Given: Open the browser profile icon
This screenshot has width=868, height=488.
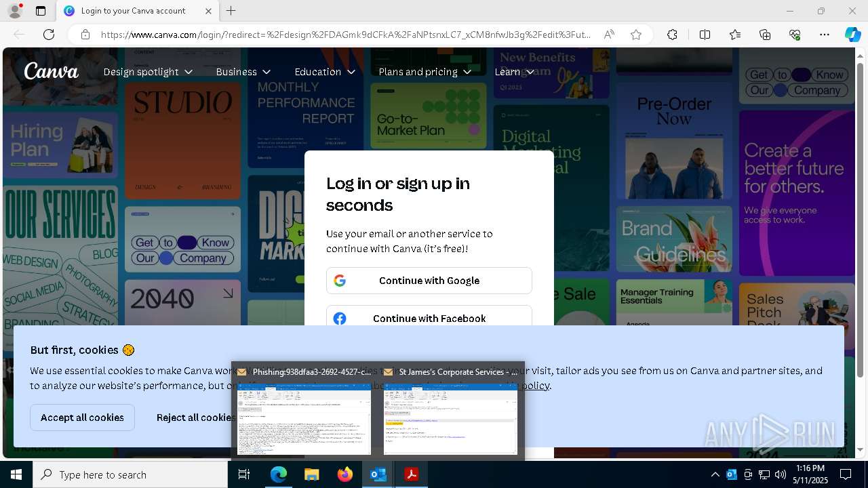Looking at the screenshot, I should coord(14,11).
